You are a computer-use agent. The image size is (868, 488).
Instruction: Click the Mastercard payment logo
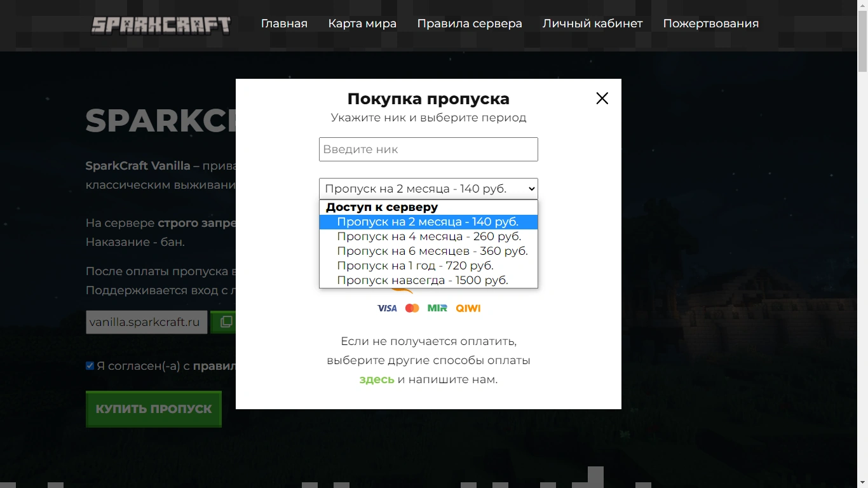point(412,308)
